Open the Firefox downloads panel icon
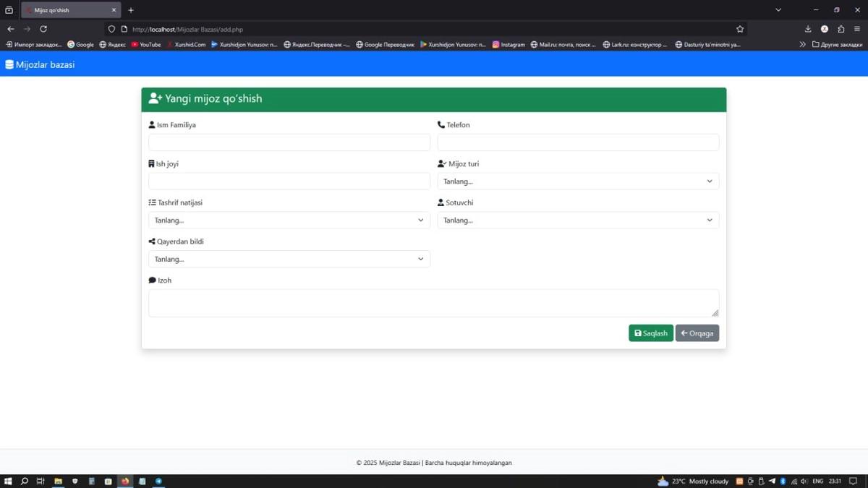The height and width of the screenshot is (488, 868). point(808,29)
